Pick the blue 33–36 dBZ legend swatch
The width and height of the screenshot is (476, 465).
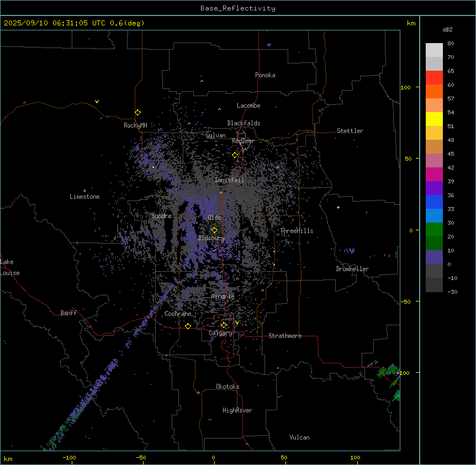pyautogui.click(x=434, y=202)
